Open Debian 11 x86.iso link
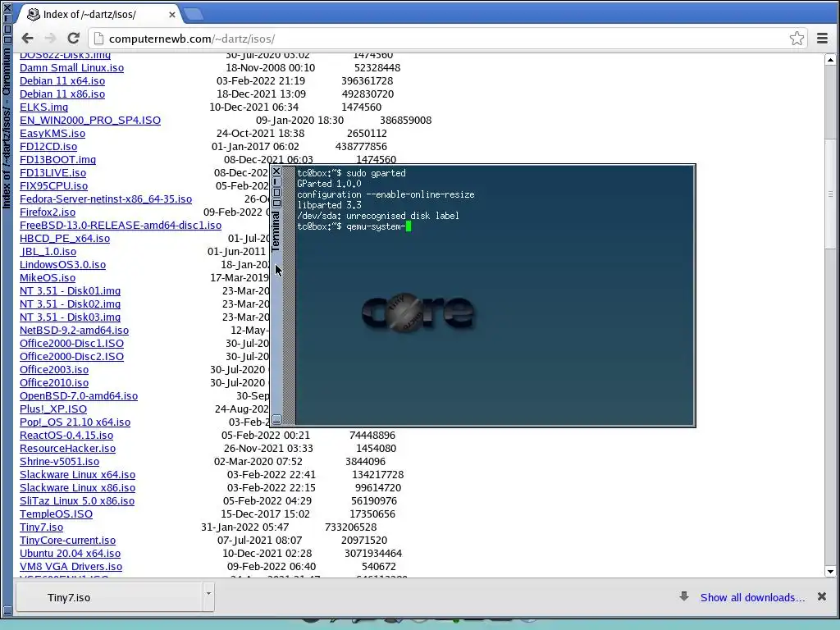Viewport: 840px width, 630px height. pyautogui.click(x=62, y=94)
